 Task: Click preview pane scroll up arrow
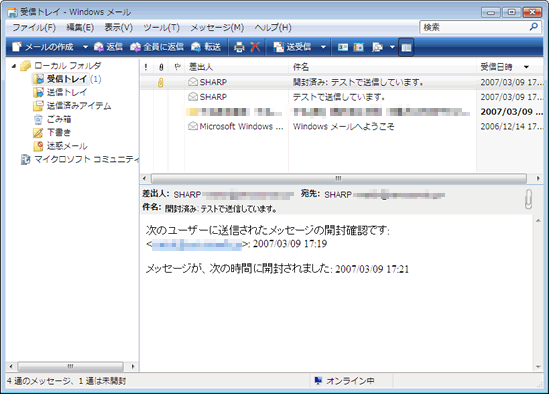click(x=538, y=221)
